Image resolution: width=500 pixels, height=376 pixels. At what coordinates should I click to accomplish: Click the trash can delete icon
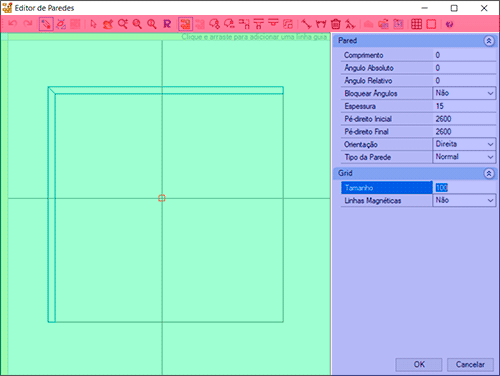(336, 24)
